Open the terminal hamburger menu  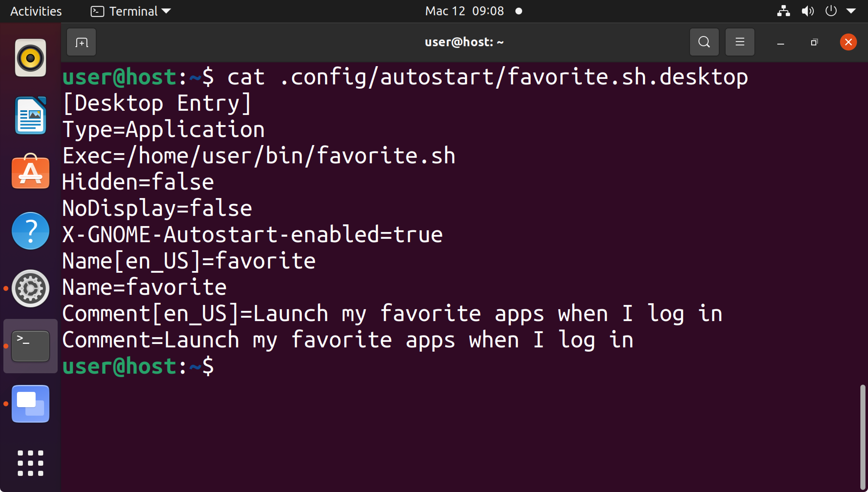pos(740,42)
